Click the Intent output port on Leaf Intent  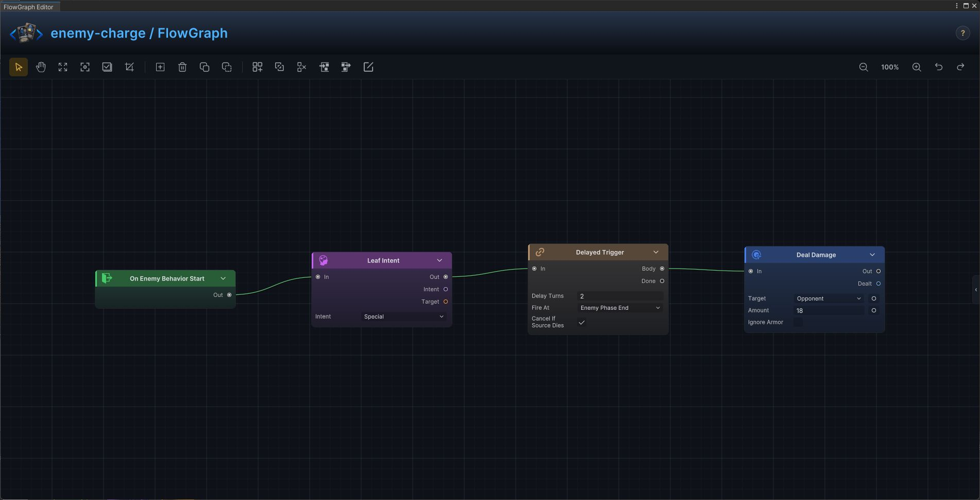[446, 289]
